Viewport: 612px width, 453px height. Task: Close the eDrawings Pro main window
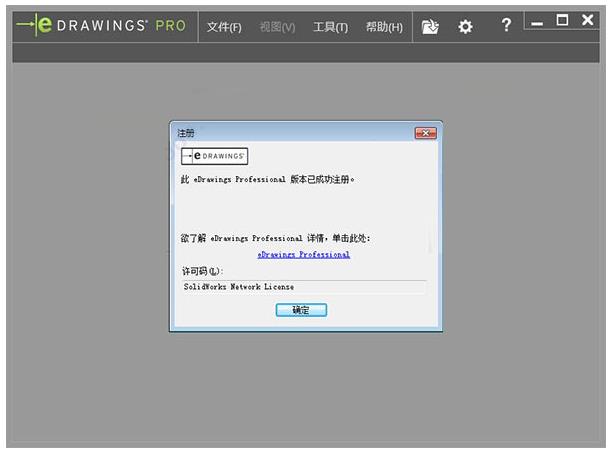pyautogui.click(x=588, y=20)
